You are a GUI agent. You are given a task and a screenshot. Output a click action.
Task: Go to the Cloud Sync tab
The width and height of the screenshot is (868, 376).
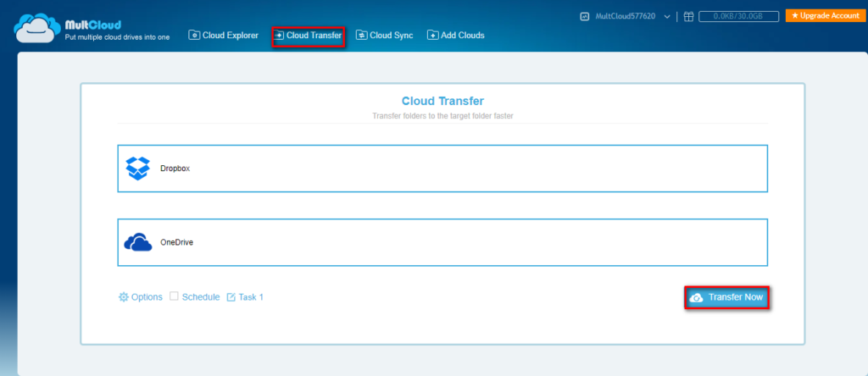point(391,36)
